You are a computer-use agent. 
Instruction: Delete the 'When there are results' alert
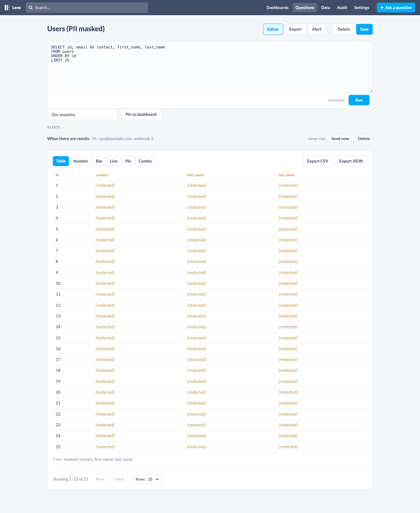(364, 139)
